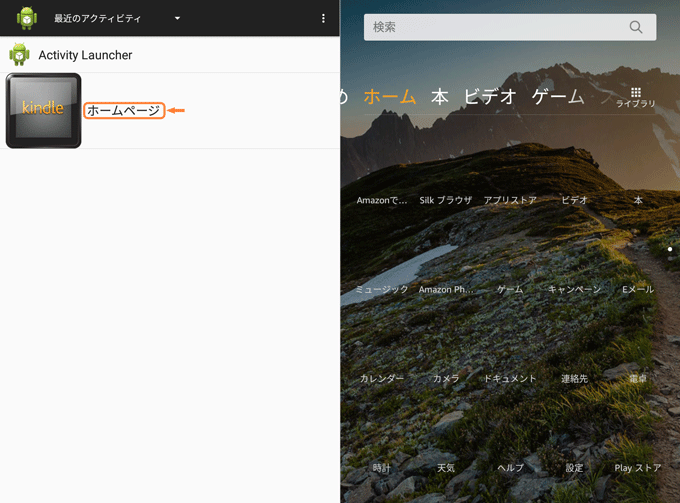The height and width of the screenshot is (503, 680).
Task: Launch the ホームページ activity
Action: (x=124, y=111)
